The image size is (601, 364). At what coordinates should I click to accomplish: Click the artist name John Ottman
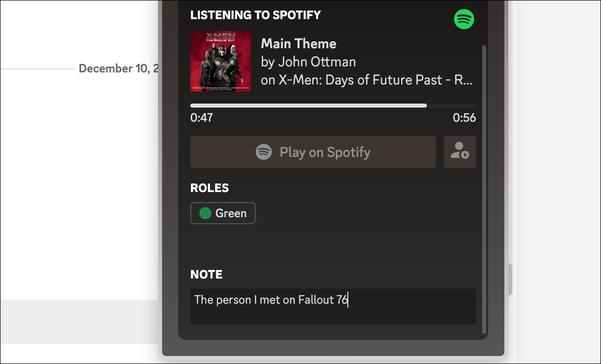tap(317, 62)
